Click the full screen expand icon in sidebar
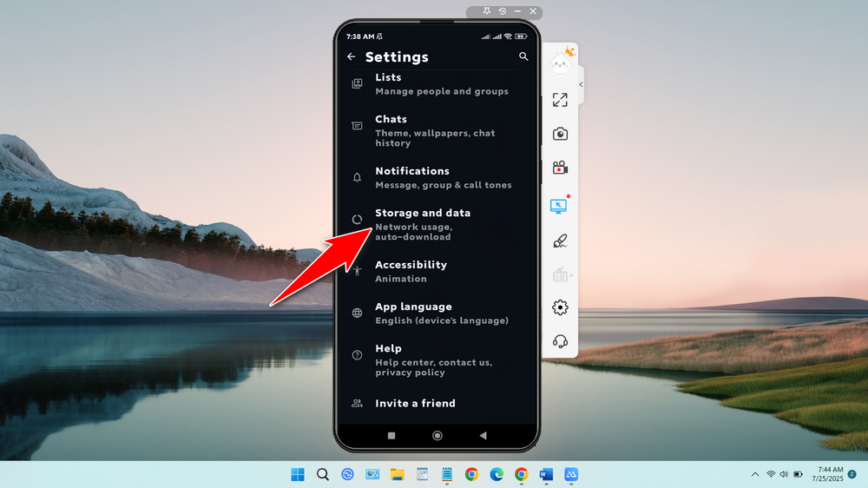 pyautogui.click(x=560, y=100)
